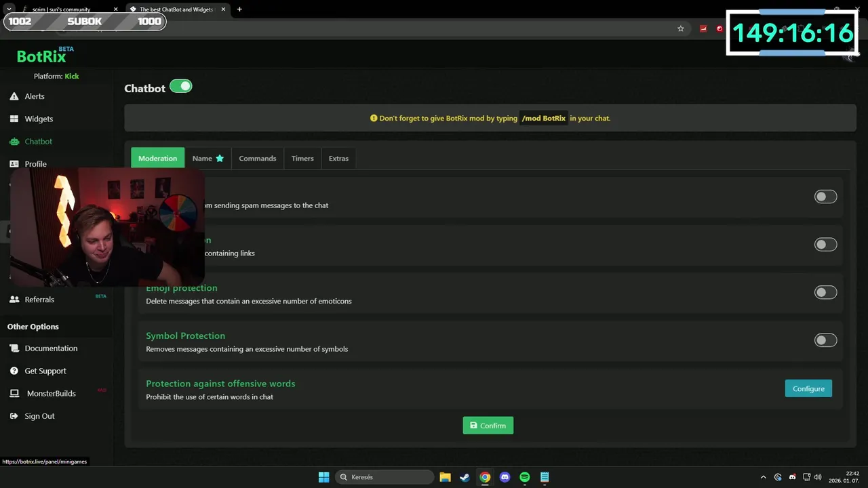Select the Moderation tab
The image size is (868, 488).
(x=157, y=158)
